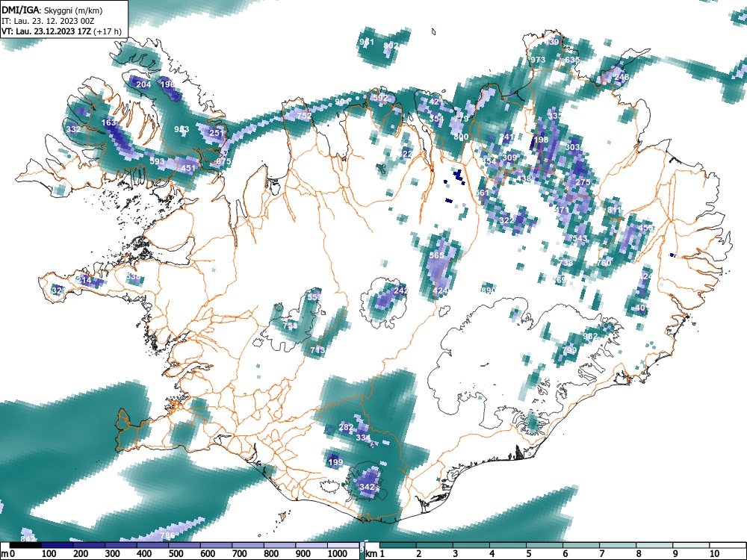Click the dark teal 1–2 km legend segment

[397, 545]
